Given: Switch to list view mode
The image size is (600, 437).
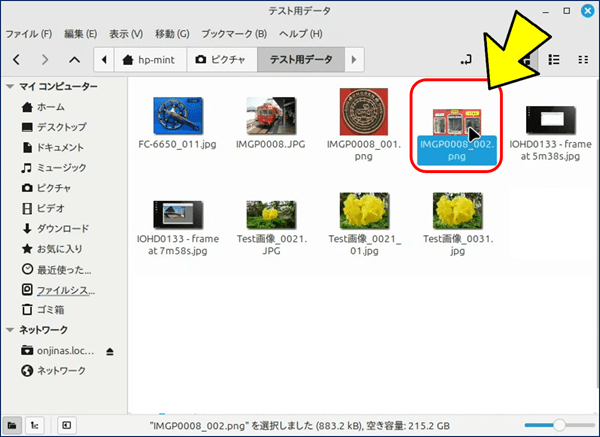Looking at the screenshot, I should point(555,60).
